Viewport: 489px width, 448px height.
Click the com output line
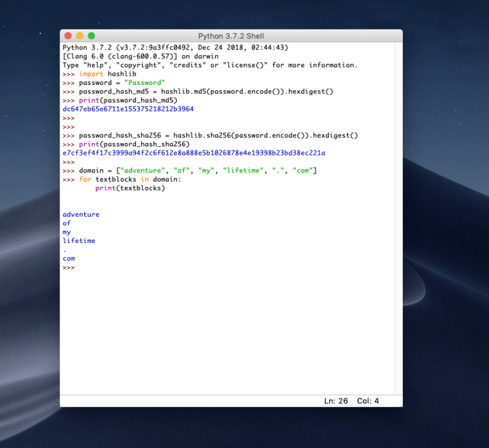tap(69, 259)
